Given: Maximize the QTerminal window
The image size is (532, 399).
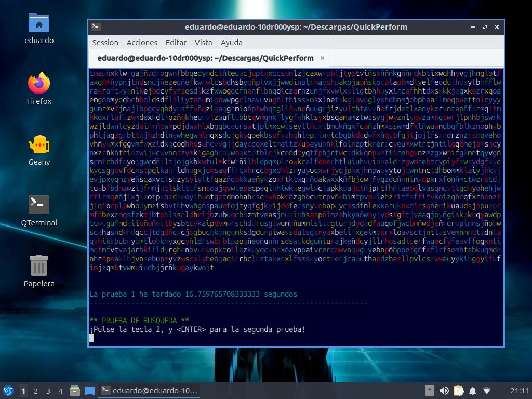Looking at the screenshot, I should [x=485, y=27].
